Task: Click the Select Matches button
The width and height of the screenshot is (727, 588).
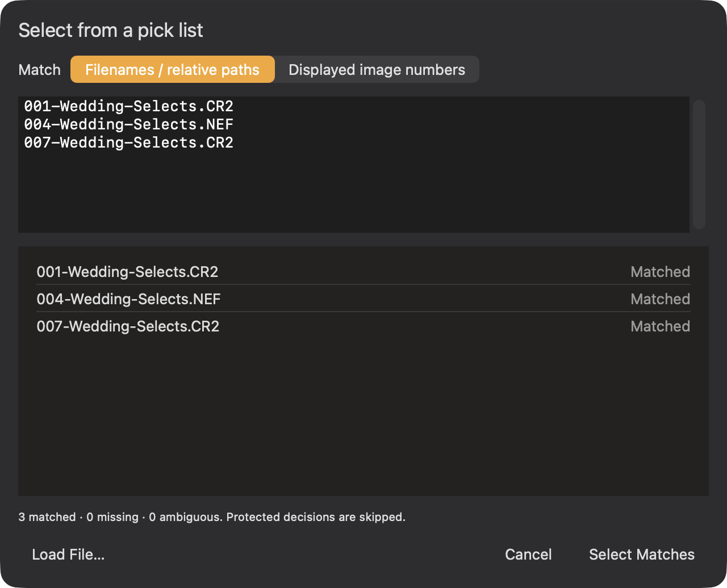Action: (x=642, y=555)
